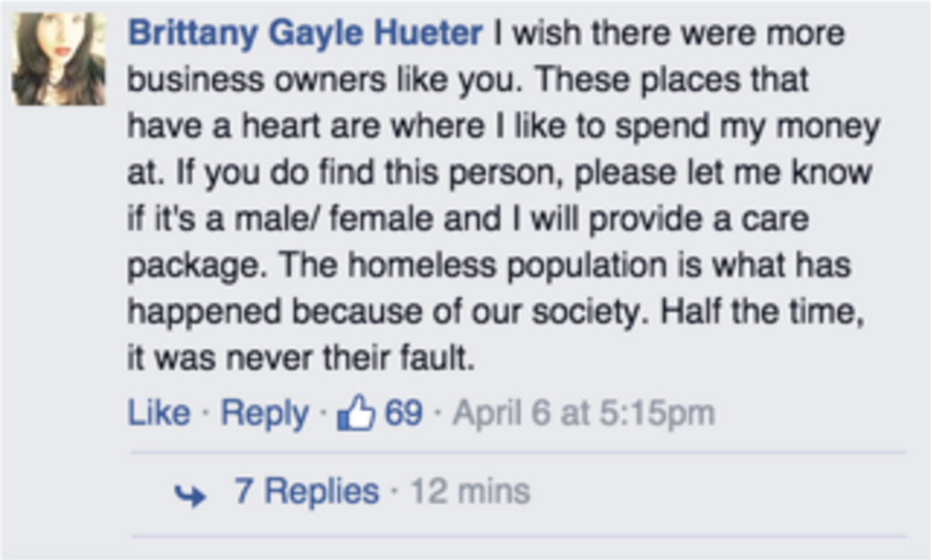Click the 12 mins reply time

pyautogui.click(x=470, y=492)
